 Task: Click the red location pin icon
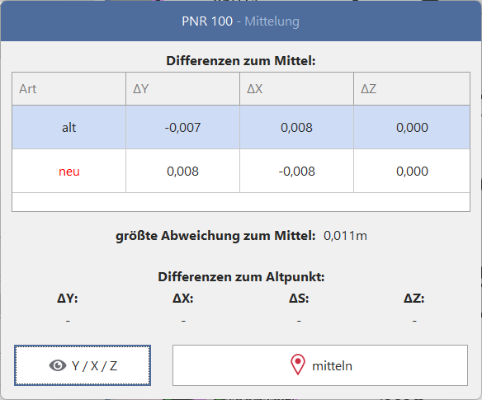pos(298,364)
